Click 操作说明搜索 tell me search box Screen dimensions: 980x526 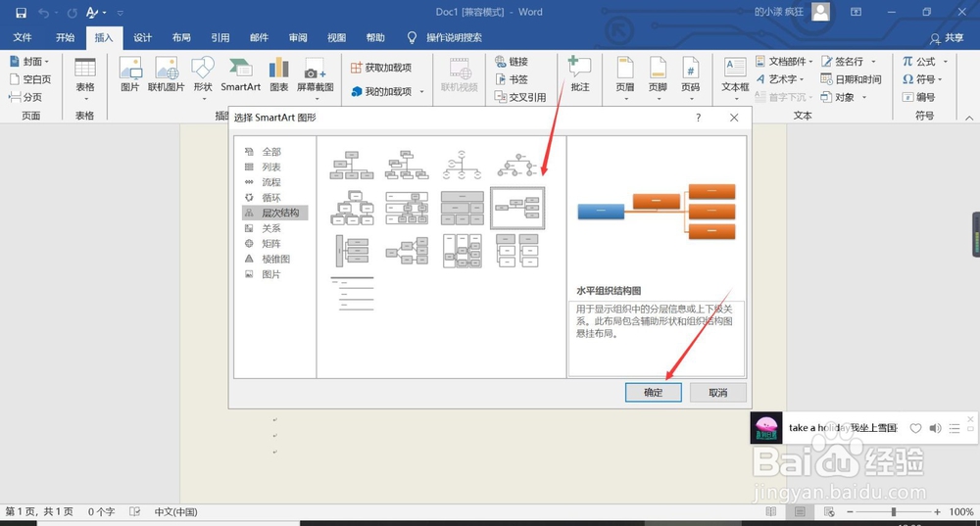[454, 37]
